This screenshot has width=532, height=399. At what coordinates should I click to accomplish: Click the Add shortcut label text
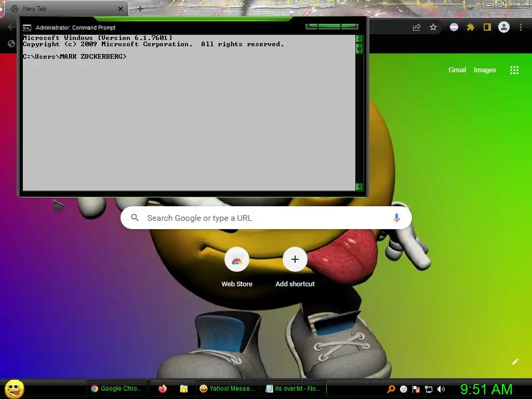click(295, 284)
